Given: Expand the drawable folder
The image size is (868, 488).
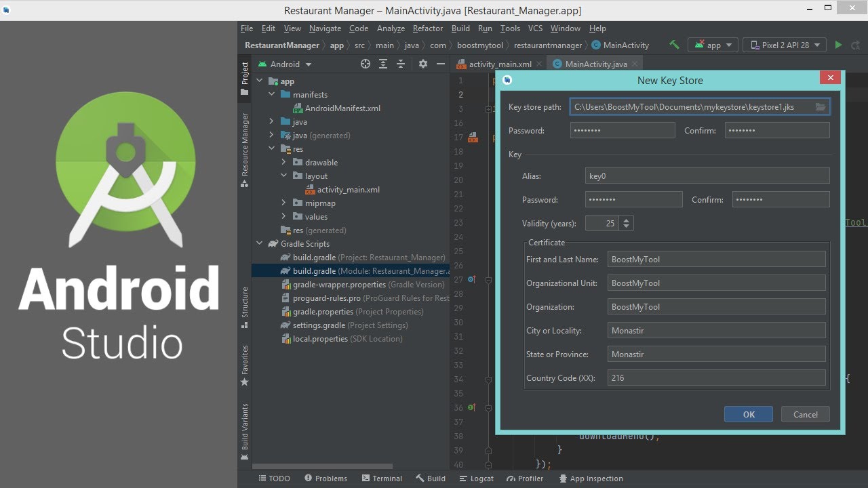Looking at the screenshot, I should point(283,163).
